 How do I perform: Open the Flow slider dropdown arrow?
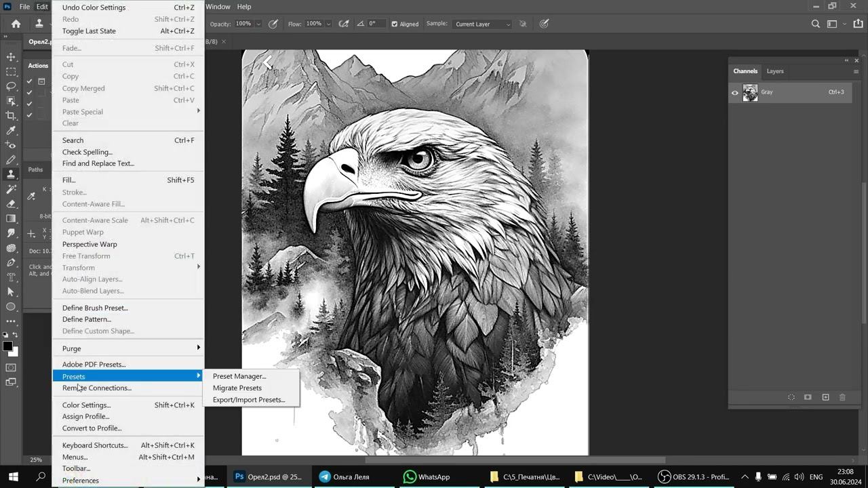coord(329,24)
